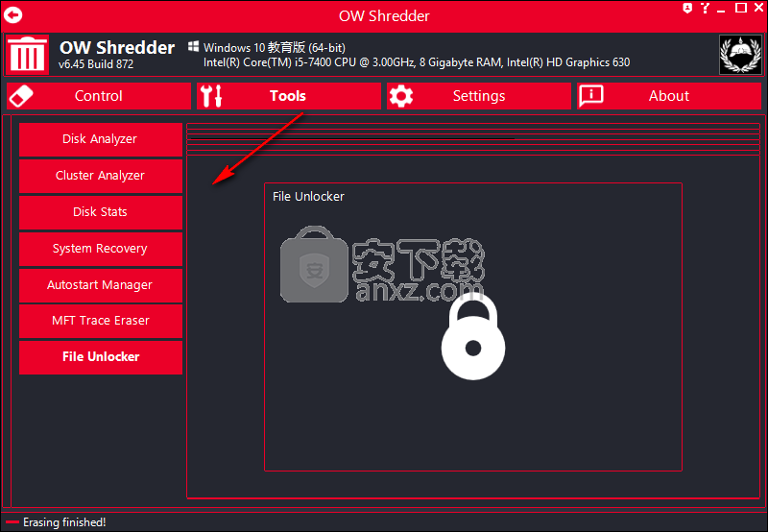Click the eraser icon on Control tab
The image size is (768, 532).
20,95
